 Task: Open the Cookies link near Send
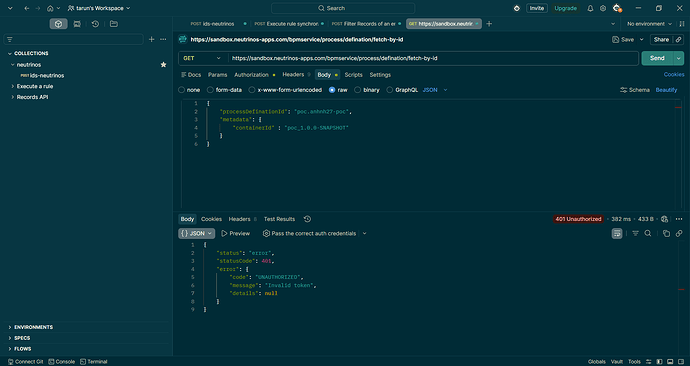674,74
